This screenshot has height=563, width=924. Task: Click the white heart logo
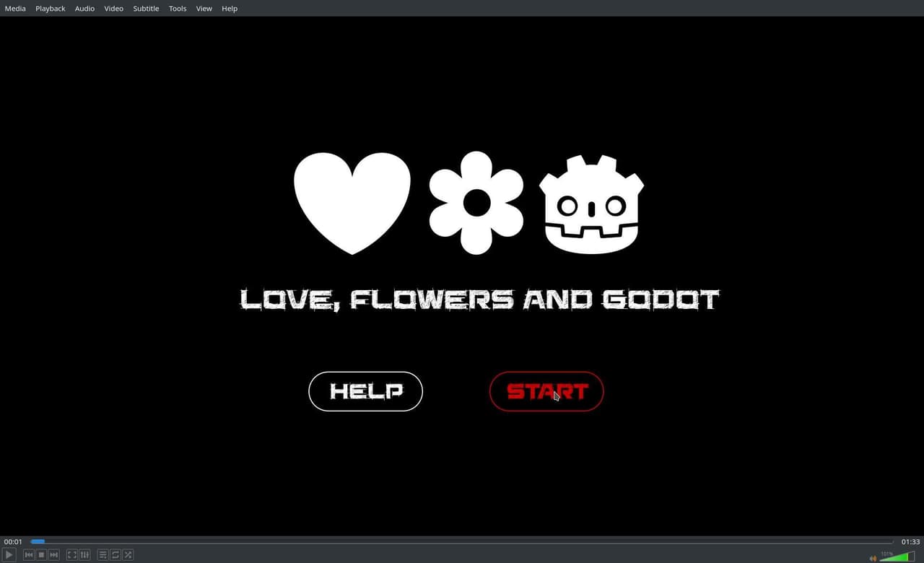coord(352,203)
